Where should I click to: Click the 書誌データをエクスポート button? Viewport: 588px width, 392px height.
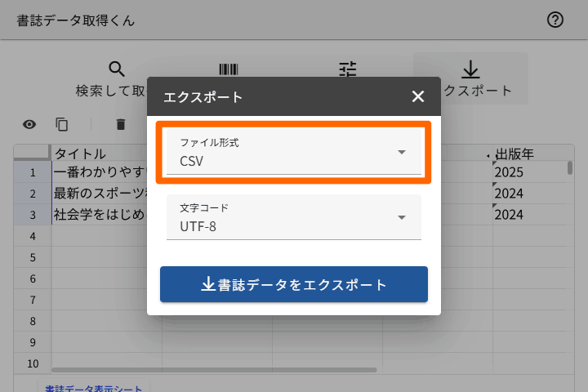click(294, 285)
